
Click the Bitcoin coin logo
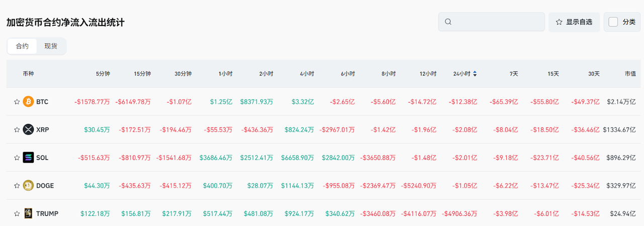pyautogui.click(x=28, y=102)
